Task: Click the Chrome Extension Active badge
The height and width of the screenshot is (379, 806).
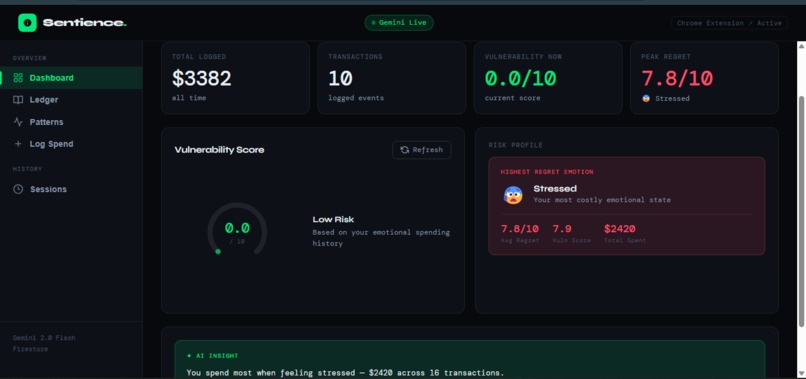Action: [x=729, y=23]
